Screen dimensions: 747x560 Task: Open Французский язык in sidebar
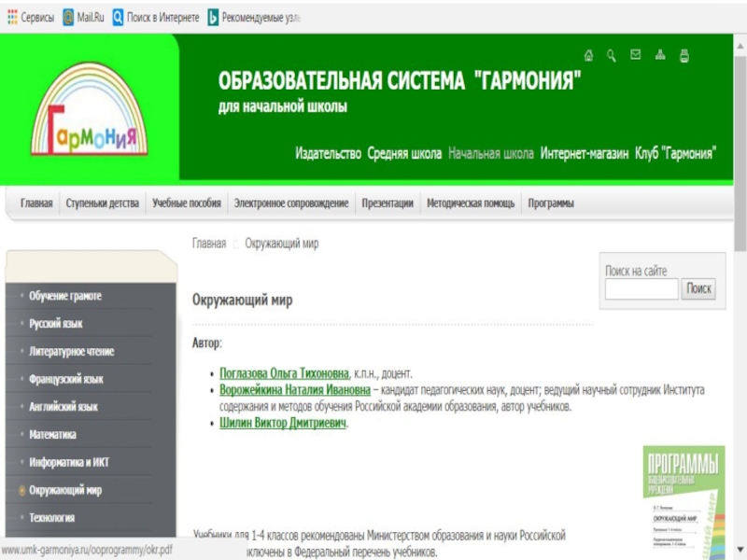tap(66, 379)
